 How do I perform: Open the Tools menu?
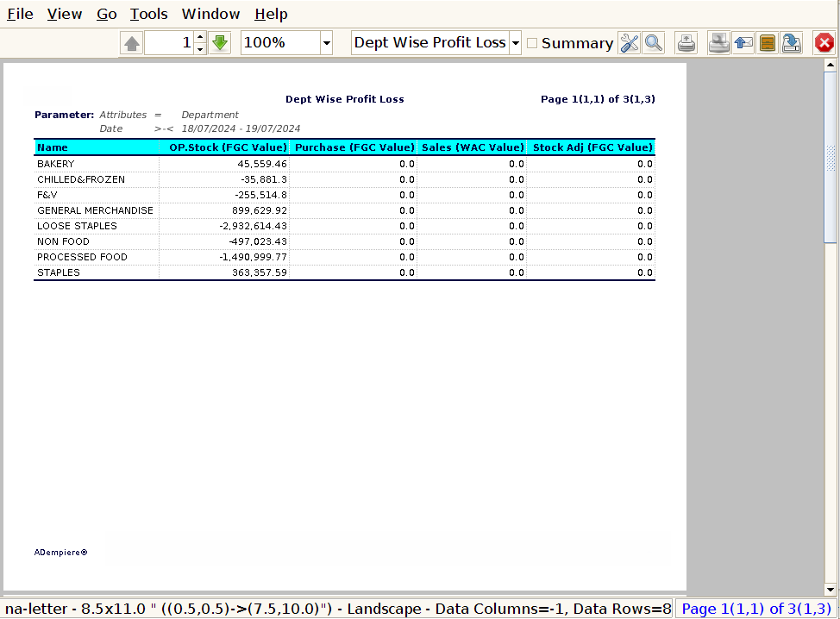(148, 14)
